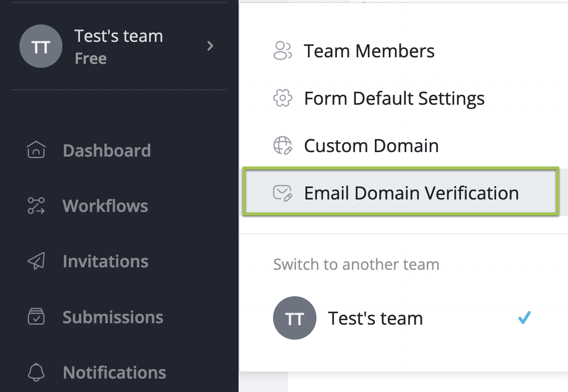Click the TT avatar in the sidebar header

[41, 46]
